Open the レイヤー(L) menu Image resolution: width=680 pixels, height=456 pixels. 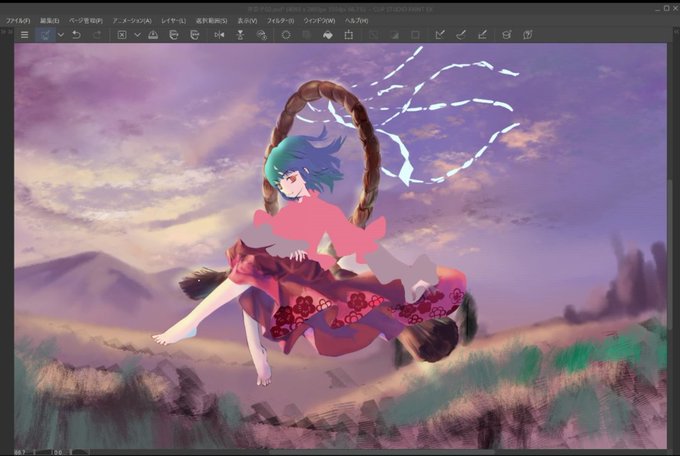[173, 20]
